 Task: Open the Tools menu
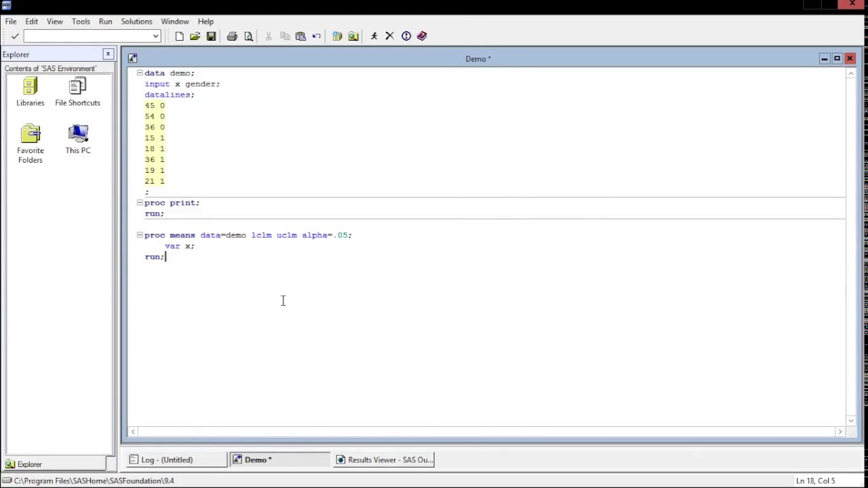coord(81,22)
